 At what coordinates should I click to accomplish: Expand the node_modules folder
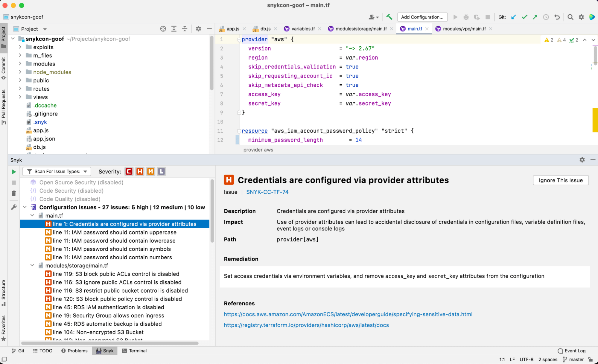pos(20,72)
